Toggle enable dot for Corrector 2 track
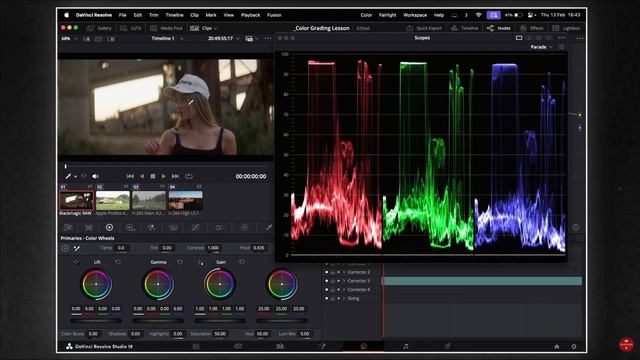640x360 pixels. click(326, 272)
